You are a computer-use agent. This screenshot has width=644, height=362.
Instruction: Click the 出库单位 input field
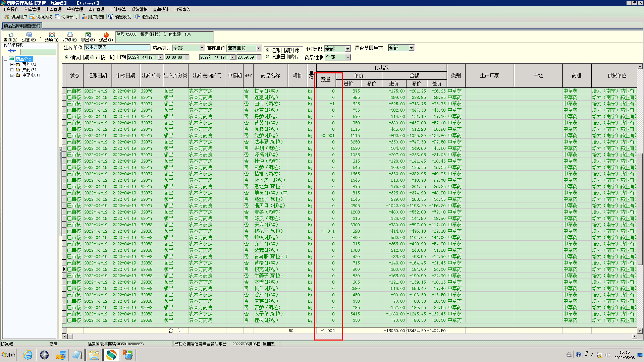[117, 47]
